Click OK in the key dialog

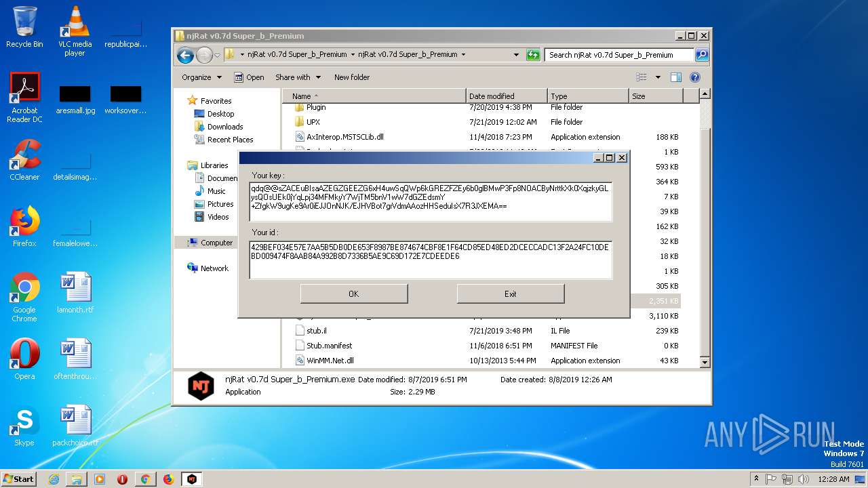(354, 293)
